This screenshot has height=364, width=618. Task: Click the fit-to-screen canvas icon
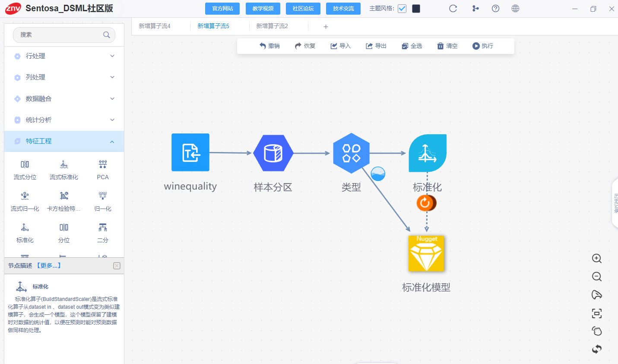pos(597,313)
